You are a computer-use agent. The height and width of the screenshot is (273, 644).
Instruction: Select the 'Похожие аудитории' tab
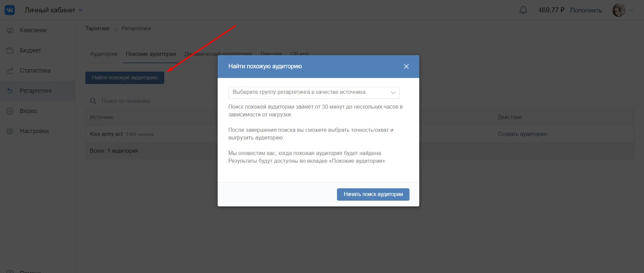[151, 54]
